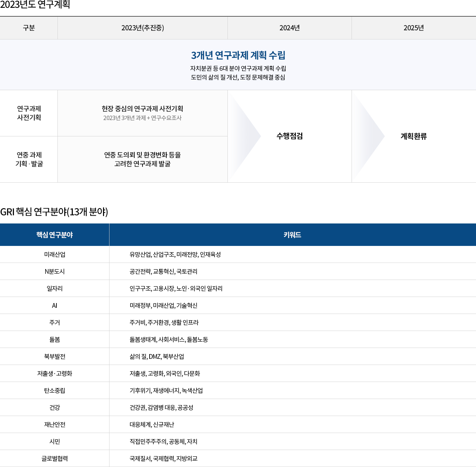Click '2023년 3개년 과제 + 연구수요조사' subtext
This screenshot has height=467, width=476.
[x=142, y=118]
